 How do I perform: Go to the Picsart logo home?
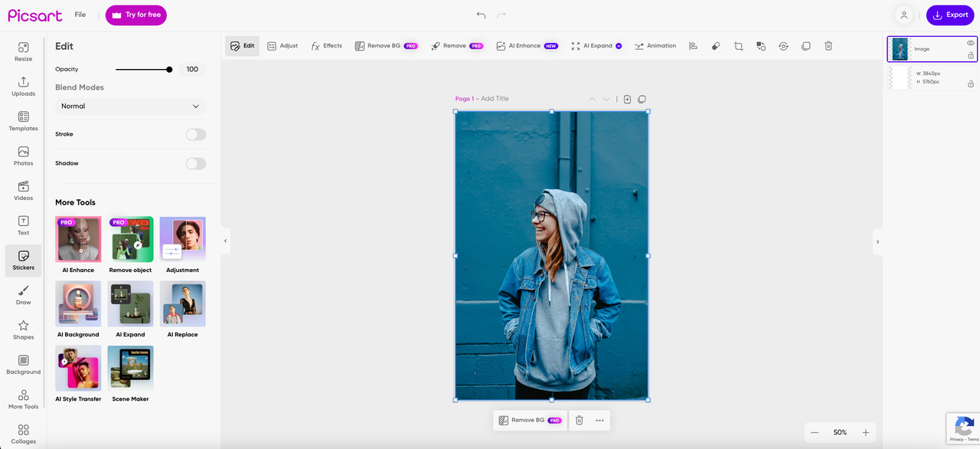point(35,15)
